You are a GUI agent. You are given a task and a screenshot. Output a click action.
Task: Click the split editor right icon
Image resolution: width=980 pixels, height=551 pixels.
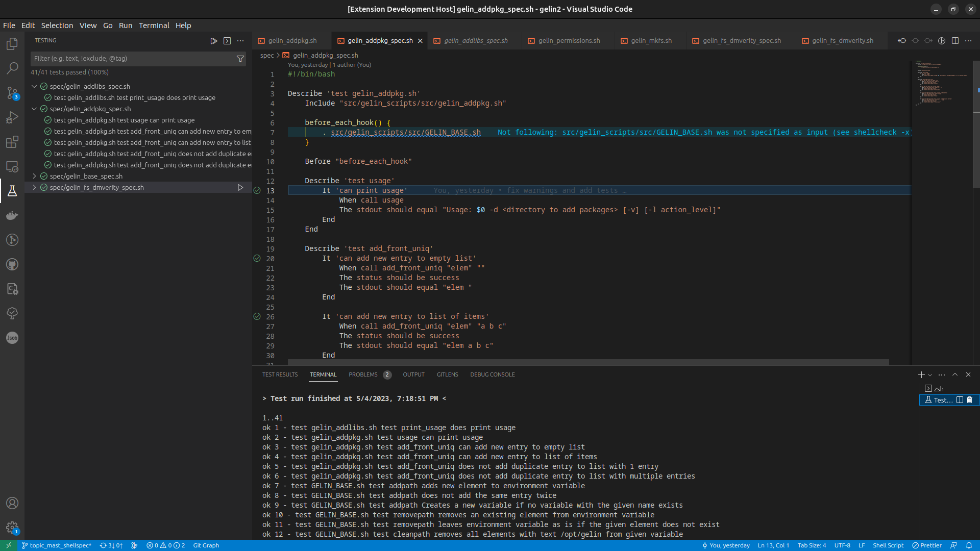955,41
